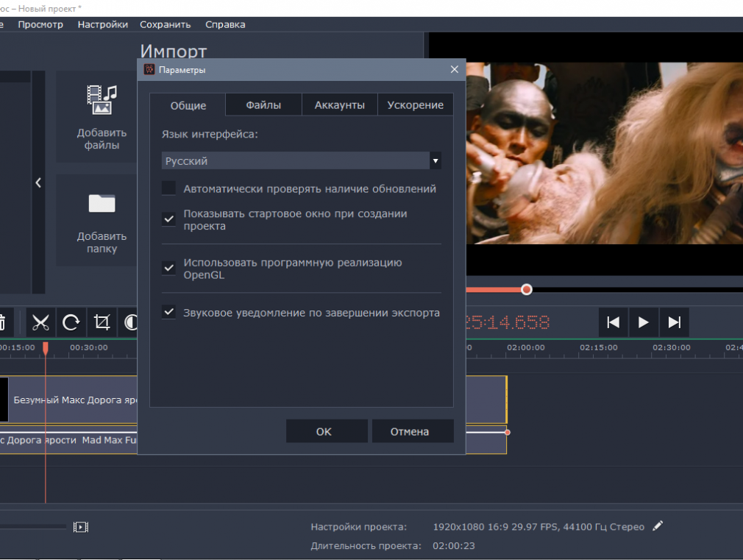Image resolution: width=743 pixels, height=560 pixels.
Task: Click the rotate clip tool
Action: coord(71,323)
